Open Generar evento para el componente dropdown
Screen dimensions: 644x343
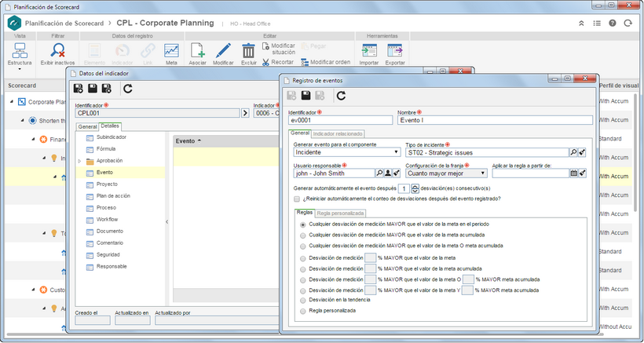point(347,152)
